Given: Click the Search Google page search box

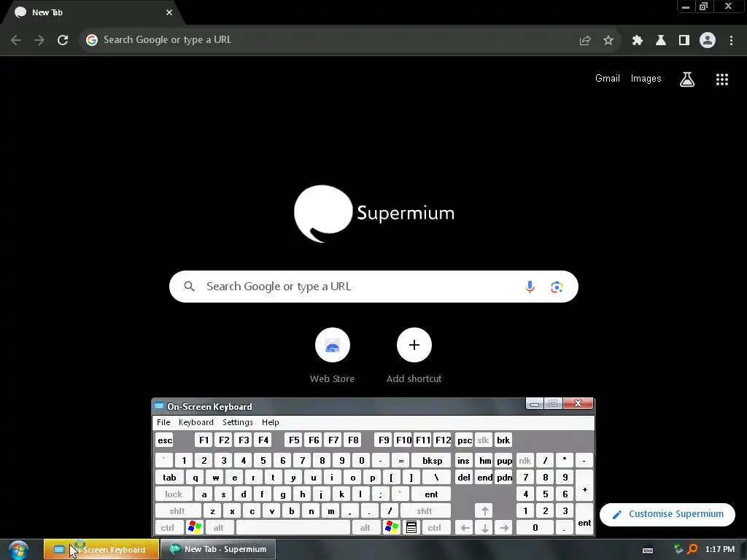Looking at the screenshot, I should (x=373, y=287).
